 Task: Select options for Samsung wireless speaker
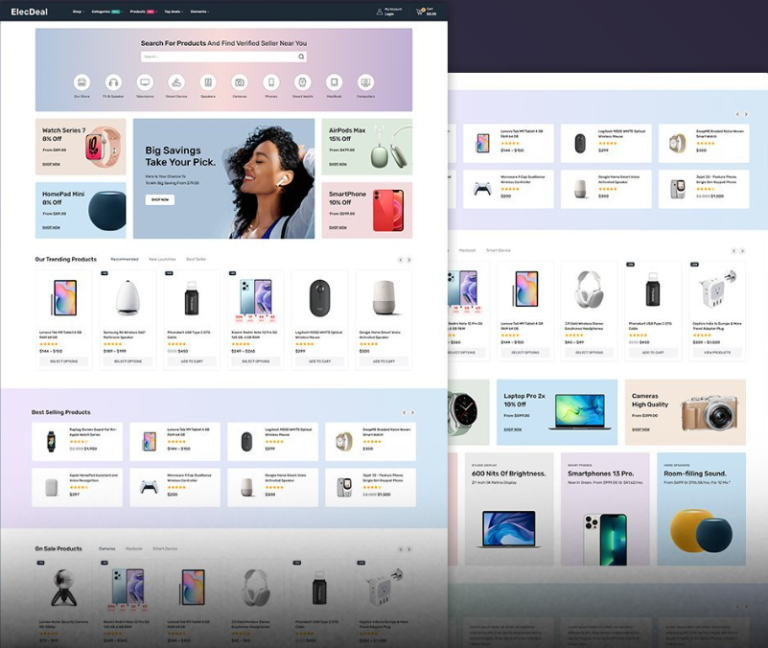click(128, 361)
